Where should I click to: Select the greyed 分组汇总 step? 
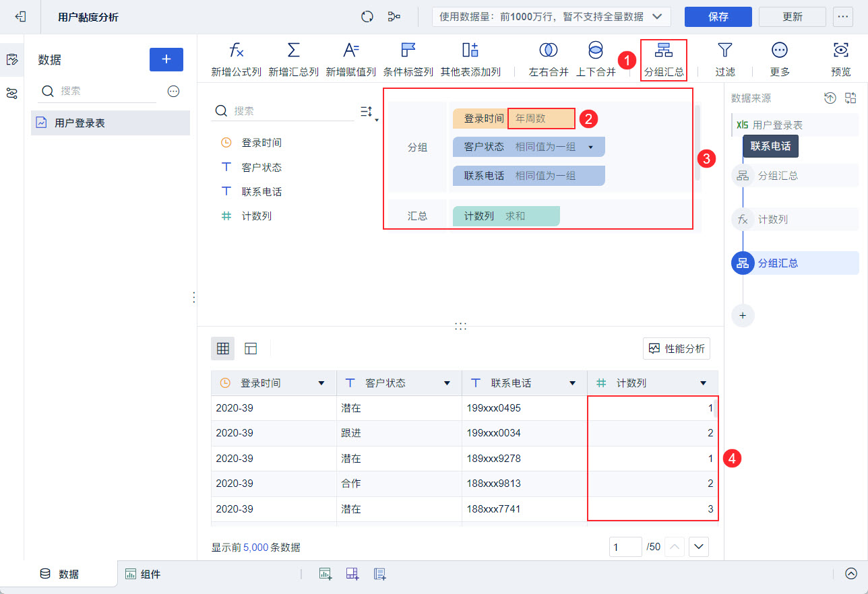(795, 176)
